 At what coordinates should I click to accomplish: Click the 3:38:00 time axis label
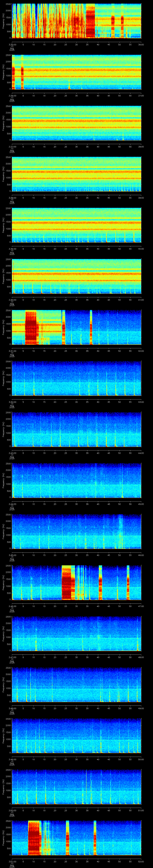click(12, 198)
